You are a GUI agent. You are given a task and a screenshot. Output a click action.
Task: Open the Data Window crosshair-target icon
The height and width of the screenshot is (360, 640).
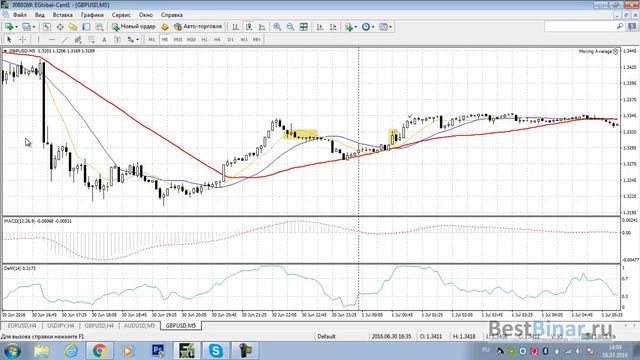coord(60,27)
